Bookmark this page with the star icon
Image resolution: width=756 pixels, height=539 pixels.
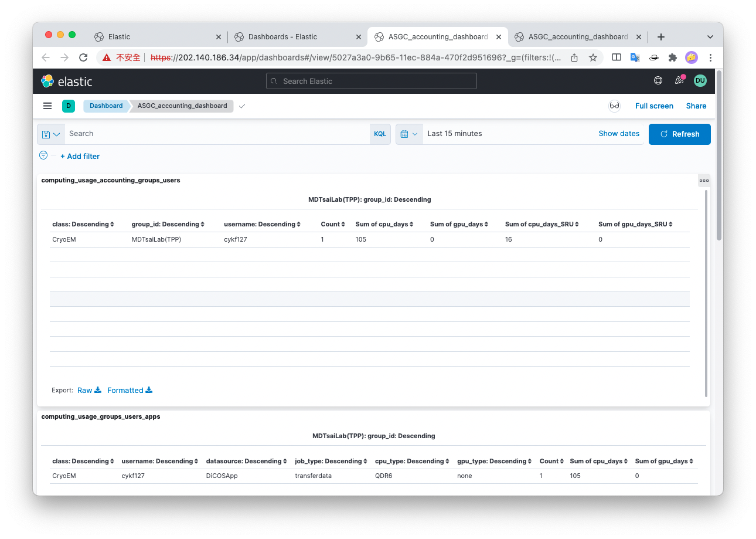pyautogui.click(x=593, y=57)
